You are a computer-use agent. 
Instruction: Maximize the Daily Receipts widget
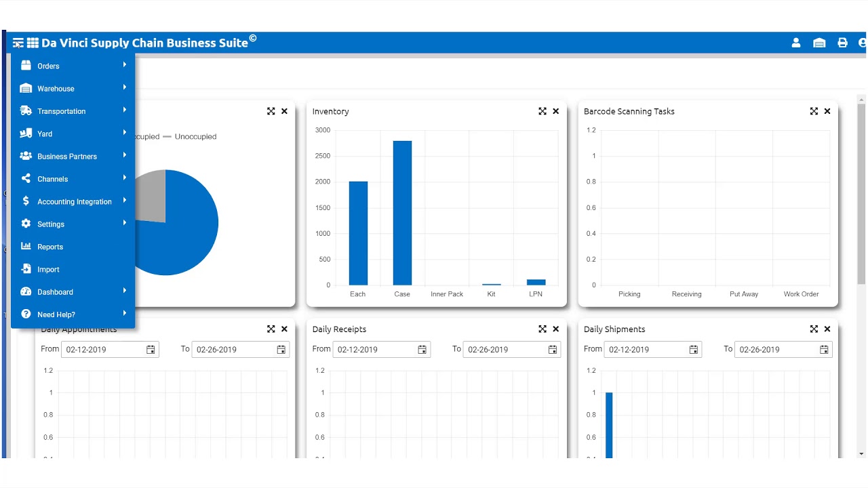tap(542, 329)
